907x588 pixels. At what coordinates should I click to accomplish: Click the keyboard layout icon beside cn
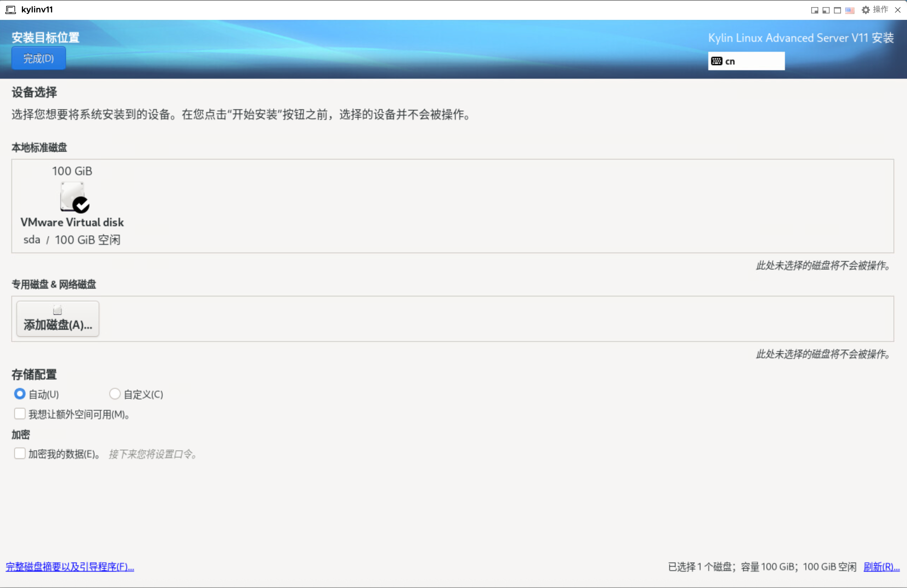pos(716,61)
